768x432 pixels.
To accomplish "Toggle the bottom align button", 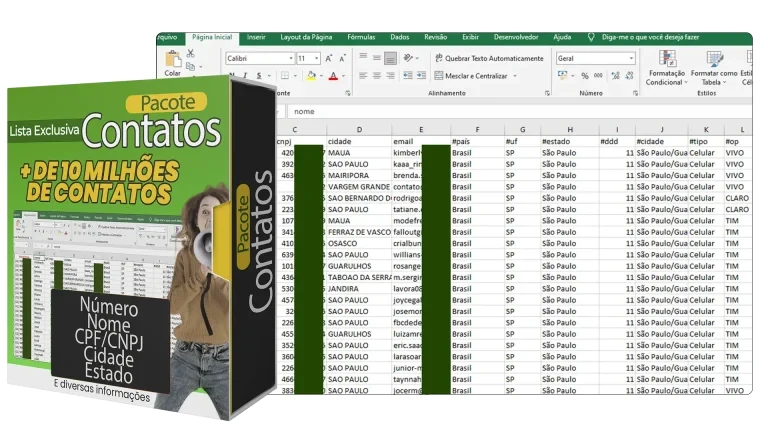I will click(390, 58).
